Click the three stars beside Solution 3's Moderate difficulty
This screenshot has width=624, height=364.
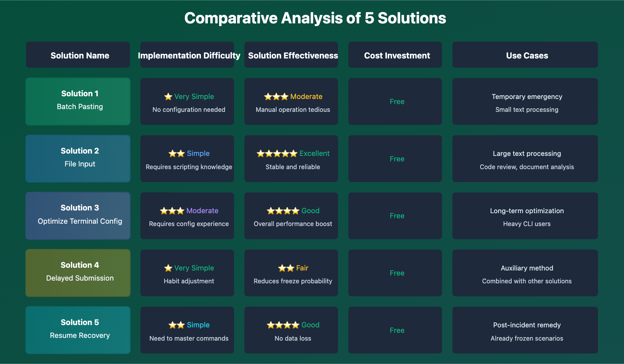coord(172,211)
